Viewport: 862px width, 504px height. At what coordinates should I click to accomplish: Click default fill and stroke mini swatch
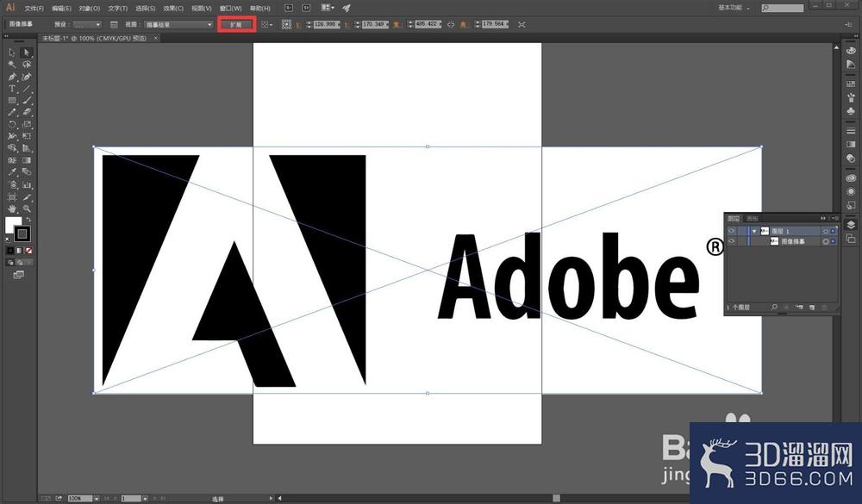tap(8, 240)
